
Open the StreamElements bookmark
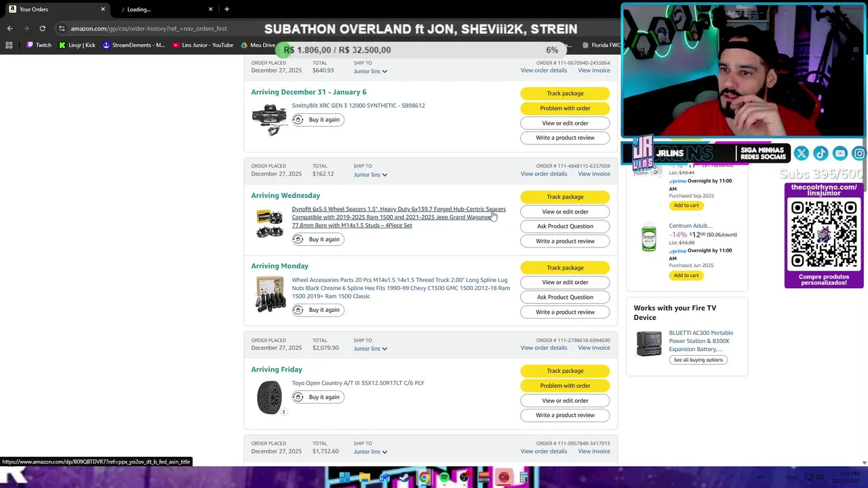click(134, 45)
